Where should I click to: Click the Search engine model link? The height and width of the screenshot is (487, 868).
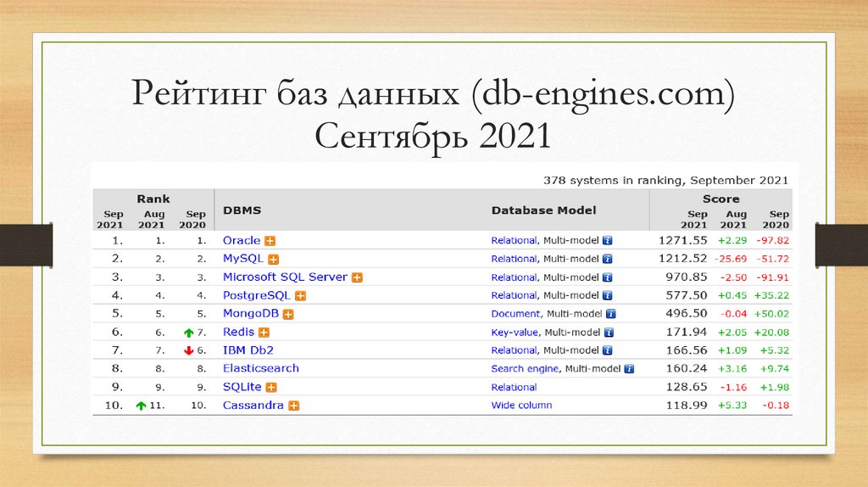(525, 369)
